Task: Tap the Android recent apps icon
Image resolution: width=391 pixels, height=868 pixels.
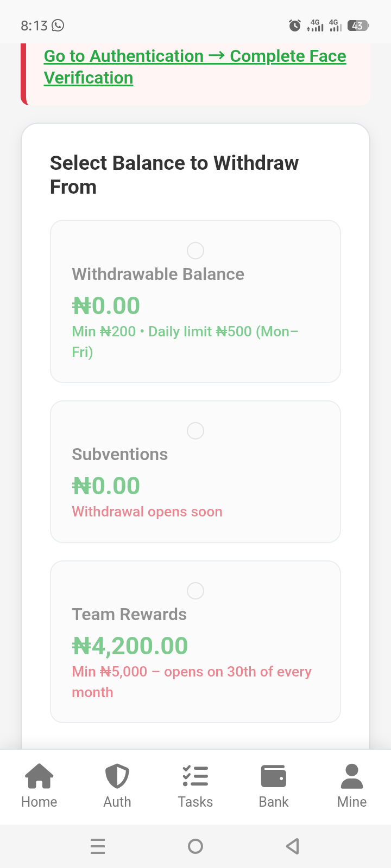Action: click(x=98, y=846)
